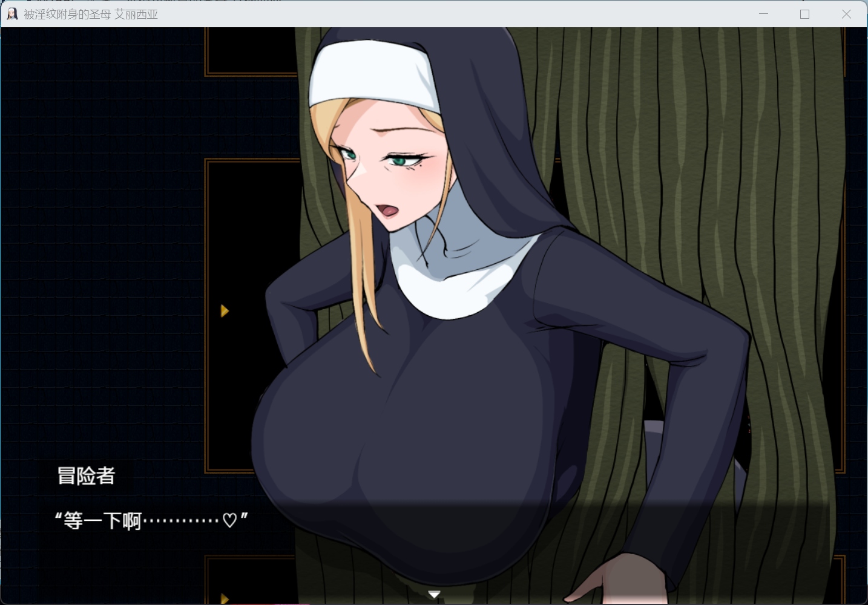Screen dimensions: 868x605
Task: Close the game window
Action: click(x=846, y=14)
